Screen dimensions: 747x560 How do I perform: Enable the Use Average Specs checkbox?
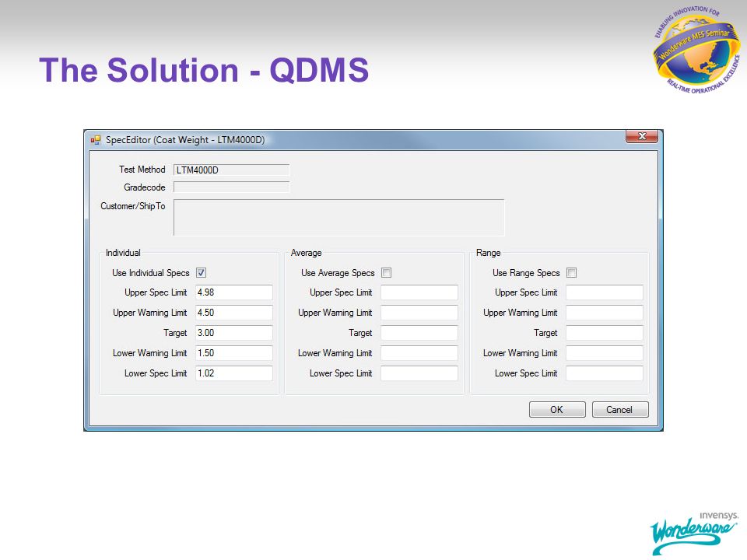click(x=387, y=273)
